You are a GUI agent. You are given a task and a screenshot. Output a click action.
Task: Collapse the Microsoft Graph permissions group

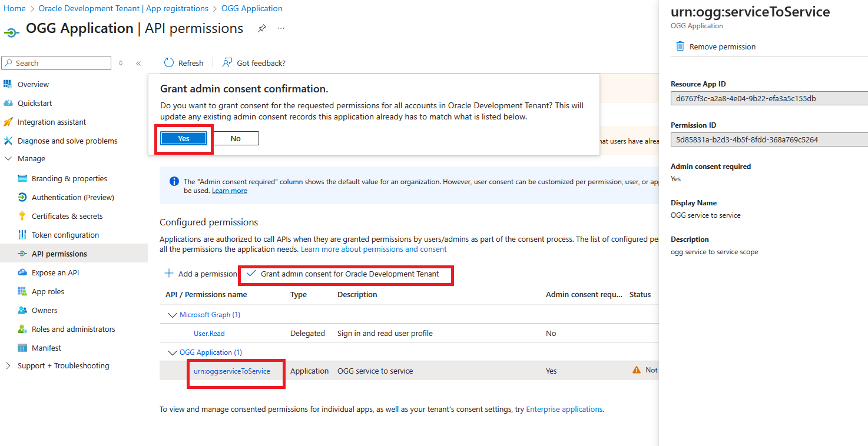171,314
